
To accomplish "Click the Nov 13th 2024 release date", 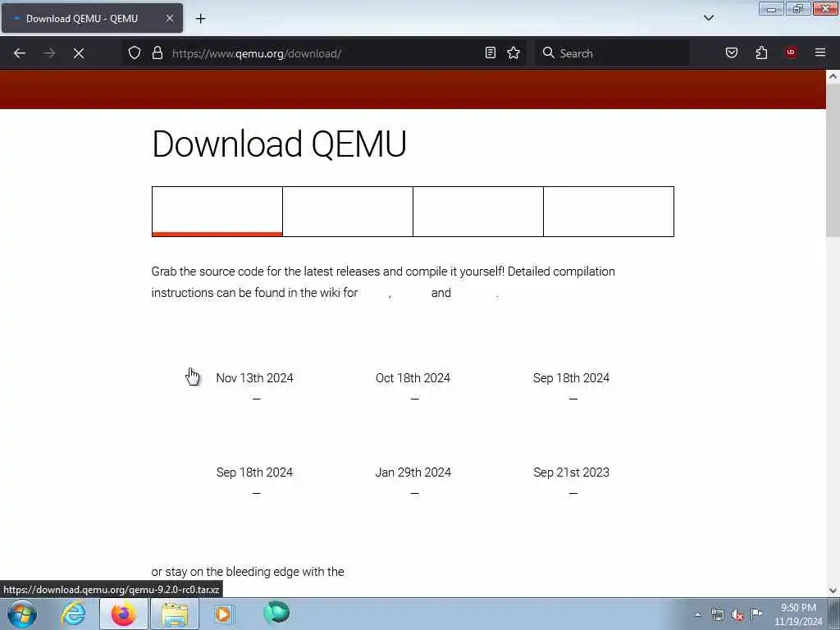I will pyautogui.click(x=254, y=377).
